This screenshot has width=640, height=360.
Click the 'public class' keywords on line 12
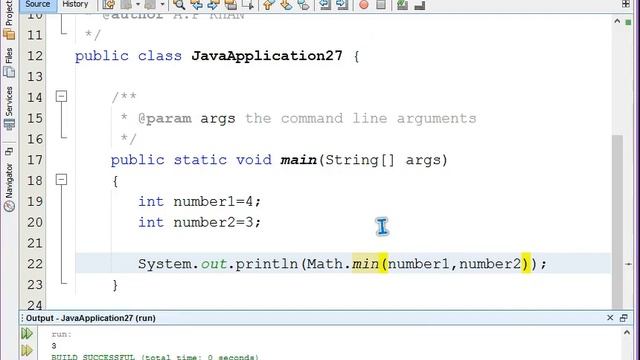pyautogui.click(x=128, y=56)
